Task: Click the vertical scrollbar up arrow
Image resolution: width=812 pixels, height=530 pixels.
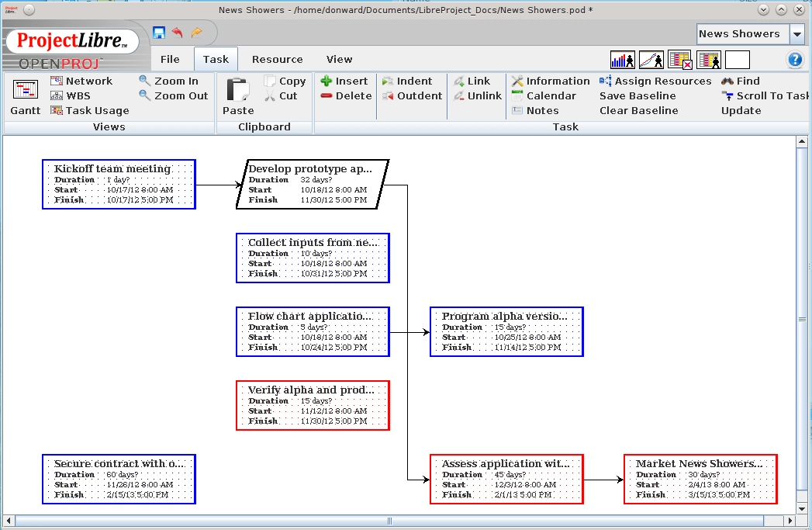Action: pyautogui.click(x=802, y=141)
